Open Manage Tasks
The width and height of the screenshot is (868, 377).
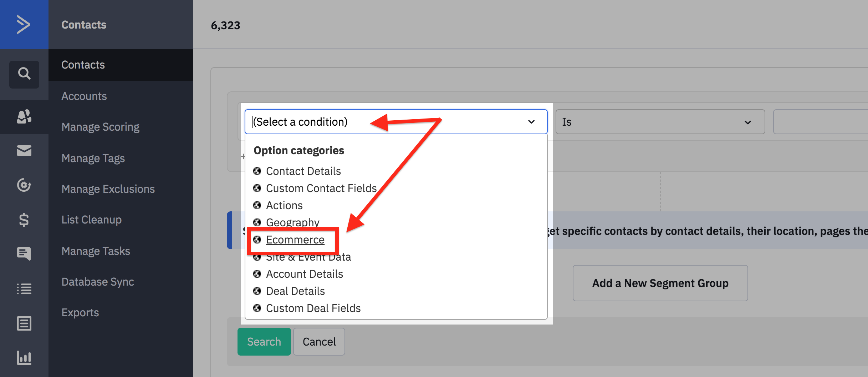pyautogui.click(x=96, y=251)
